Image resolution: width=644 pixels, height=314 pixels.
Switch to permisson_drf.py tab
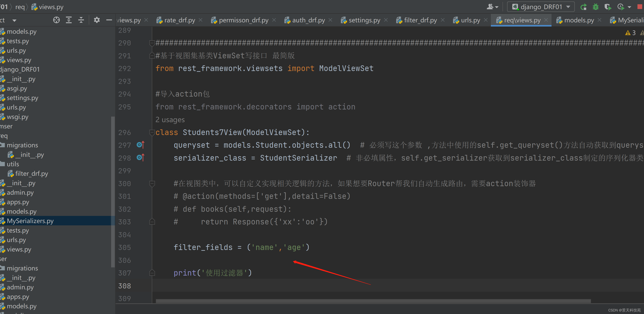pyautogui.click(x=243, y=20)
